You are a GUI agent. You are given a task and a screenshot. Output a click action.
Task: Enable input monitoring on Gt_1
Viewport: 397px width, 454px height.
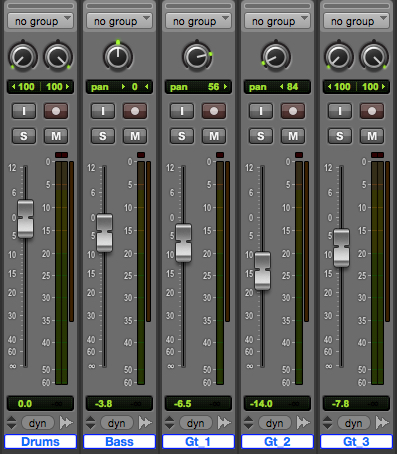[182, 111]
